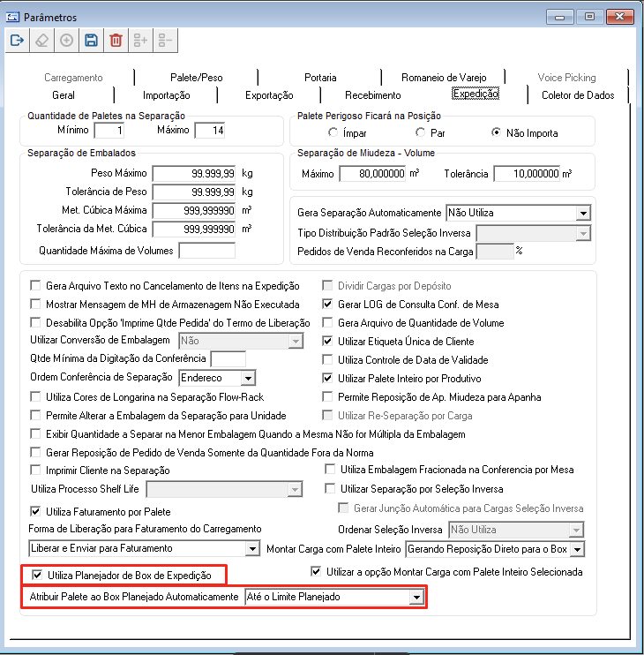Click the Tolerância de Peso field
The image size is (644, 655).
tap(194, 192)
